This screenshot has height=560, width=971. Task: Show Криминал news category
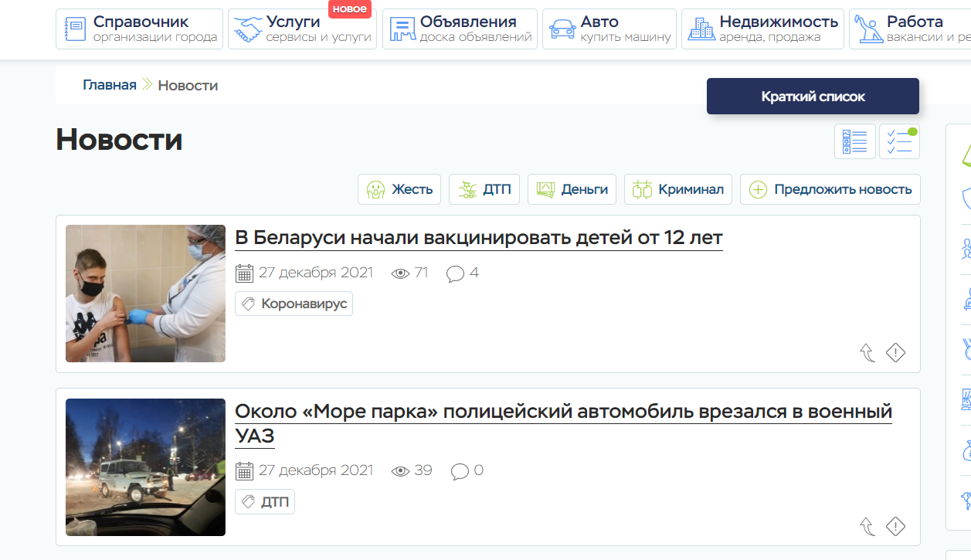click(x=677, y=189)
